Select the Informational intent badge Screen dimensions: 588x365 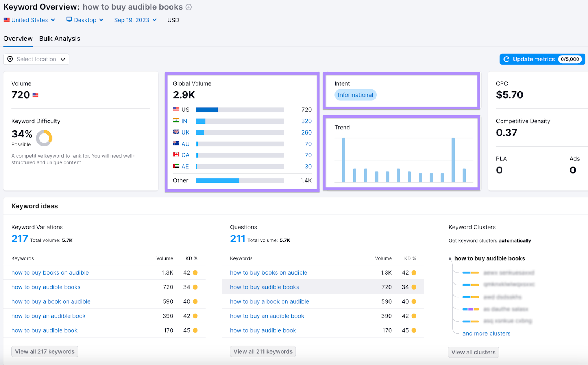click(355, 95)
